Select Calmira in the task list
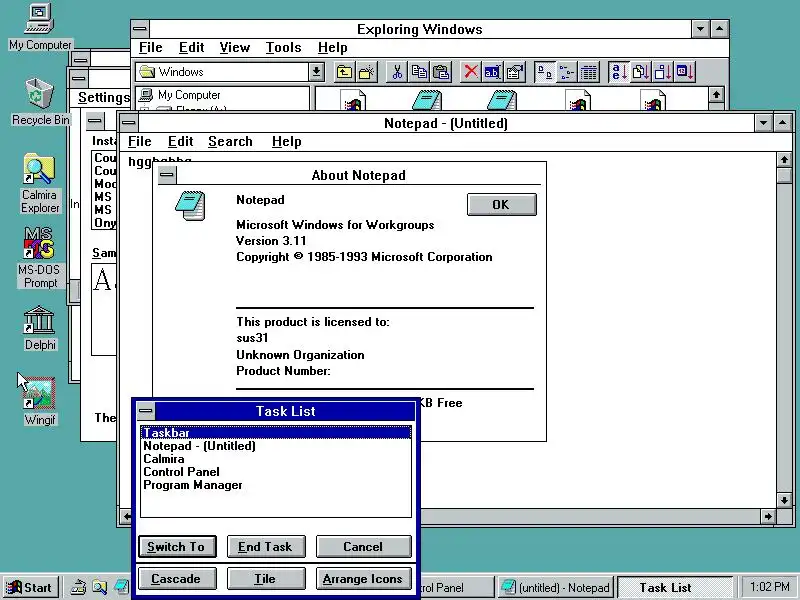This screenshot has height=600, width=800. 276,459
